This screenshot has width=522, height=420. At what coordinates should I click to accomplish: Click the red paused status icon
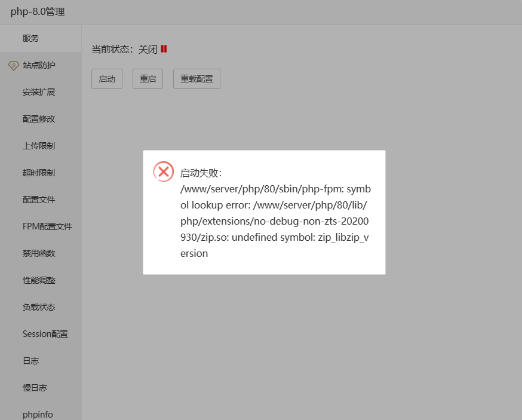coord(164,49)
